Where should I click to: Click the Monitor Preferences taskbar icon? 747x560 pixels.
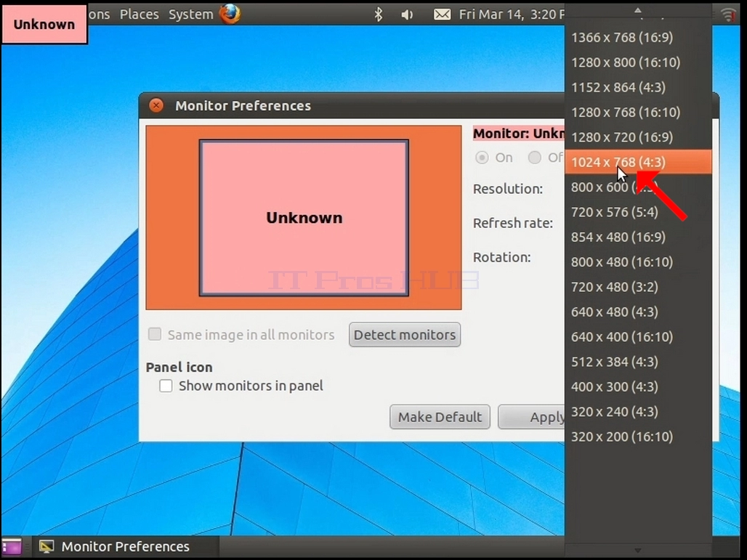pos(47,547)
